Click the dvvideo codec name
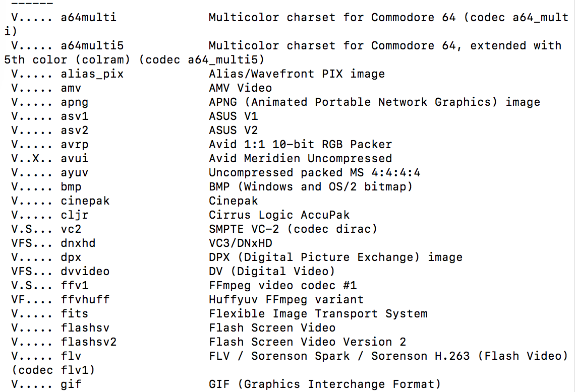The height and width of the screenshot is (392, 575). coord(85,272)
